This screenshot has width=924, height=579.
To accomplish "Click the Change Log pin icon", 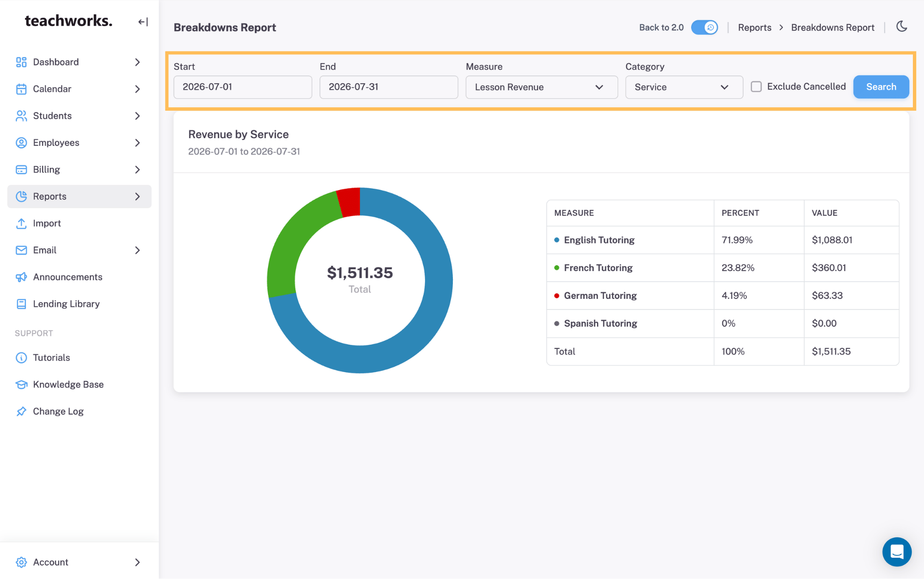I will 21,412.
